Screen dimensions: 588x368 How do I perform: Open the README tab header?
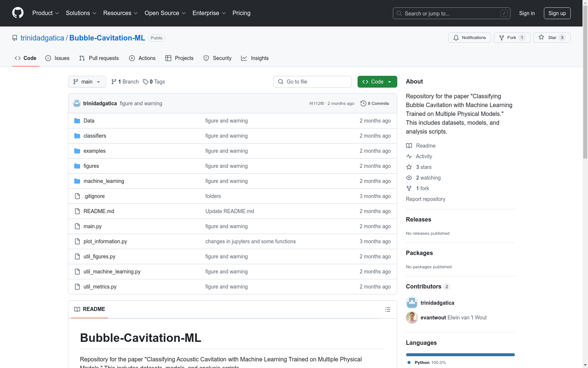pos(90,309)
